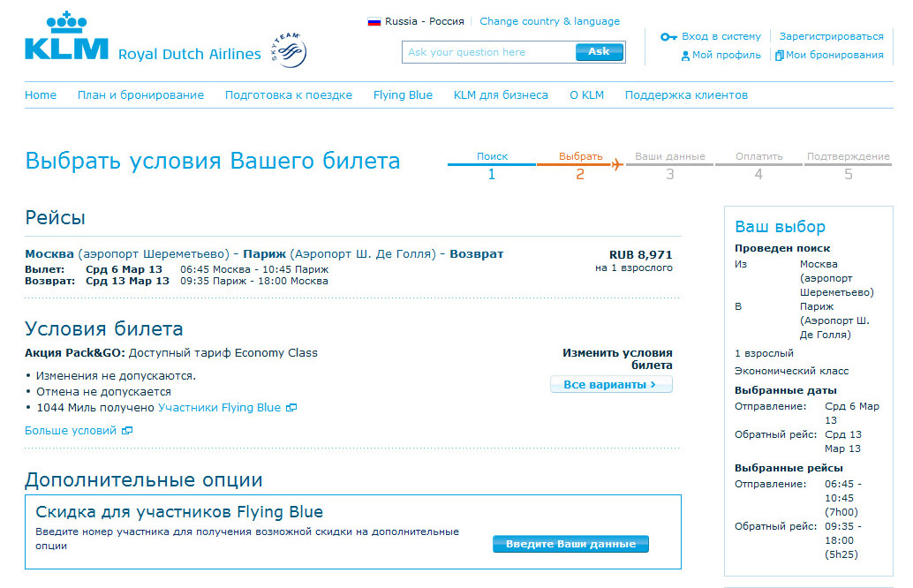This screenshot has height=588, width=913.
Task: Click external-link icon after Больше условий
Action: point(127,431)
